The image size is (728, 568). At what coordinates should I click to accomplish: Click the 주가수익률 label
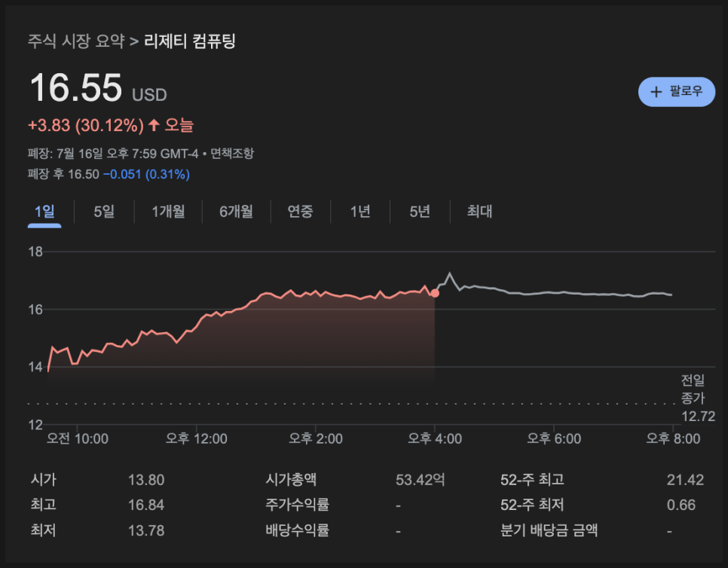pos(297,505)
